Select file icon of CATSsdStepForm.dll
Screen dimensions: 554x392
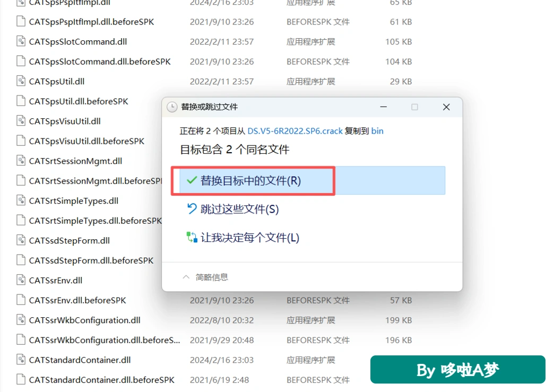pyautogui.click(x=21, y=240)
